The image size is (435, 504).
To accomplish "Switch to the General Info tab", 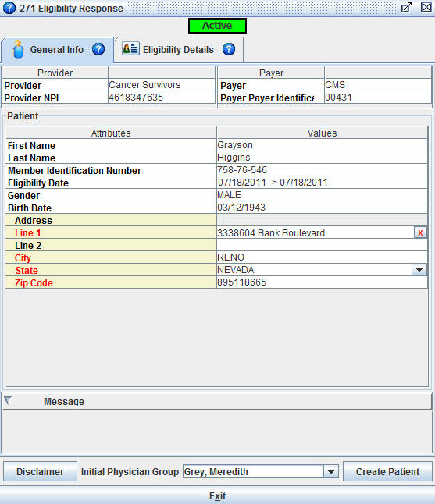I will coord(58,49).
